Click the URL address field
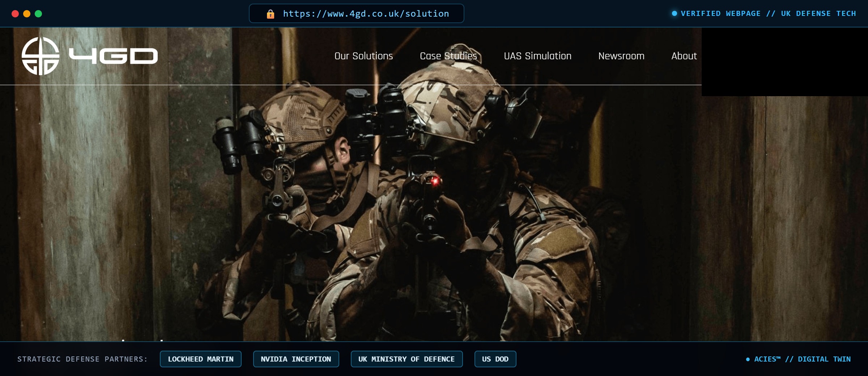 (x=356, y=14)
